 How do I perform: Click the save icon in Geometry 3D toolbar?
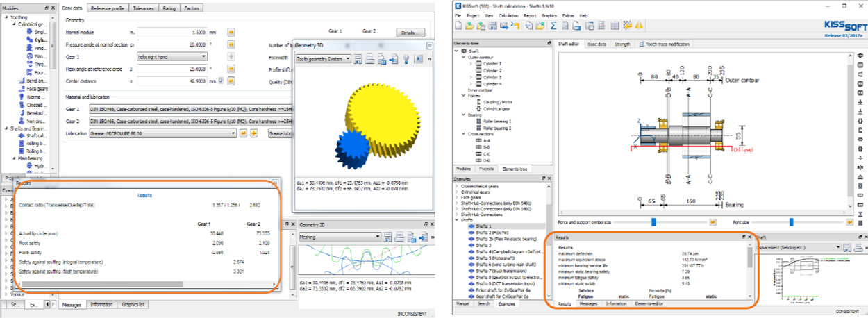click(x=358, y=59)
